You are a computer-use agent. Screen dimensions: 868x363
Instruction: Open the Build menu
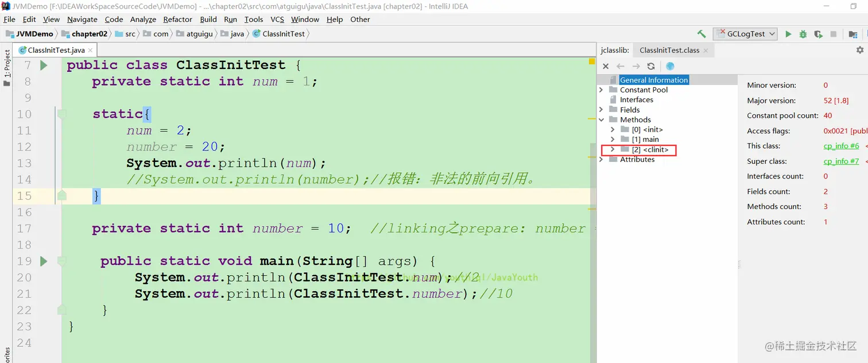[x=208, y=19]
